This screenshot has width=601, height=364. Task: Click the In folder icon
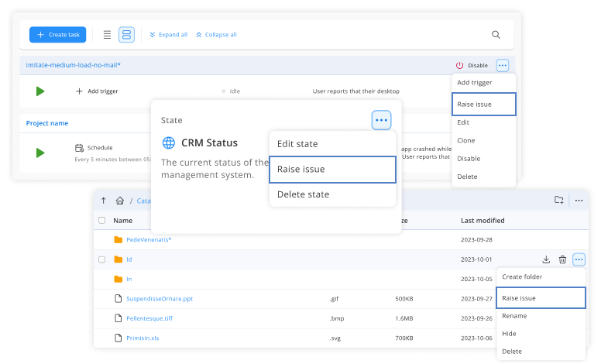tap(118, 279)
